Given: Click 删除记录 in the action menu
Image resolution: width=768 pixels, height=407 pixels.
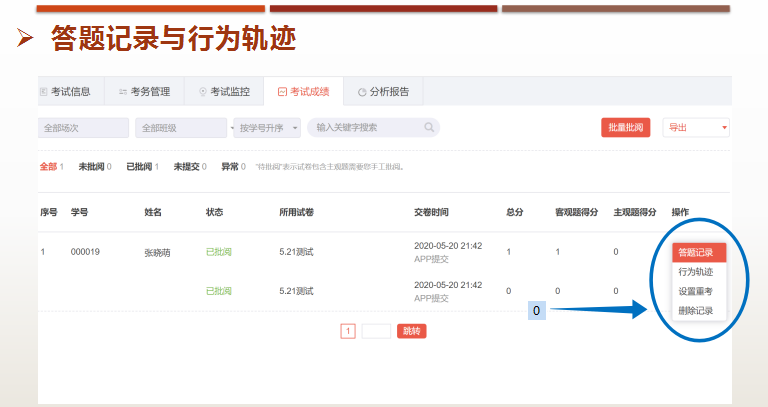Looking at the screenshot, I should point(696,310).
